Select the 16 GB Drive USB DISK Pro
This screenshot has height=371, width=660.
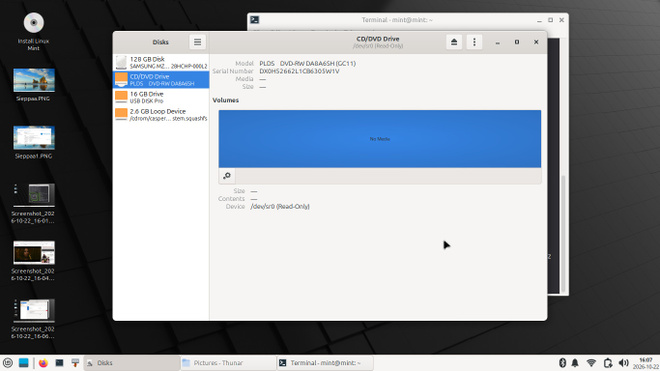(161, 97)
